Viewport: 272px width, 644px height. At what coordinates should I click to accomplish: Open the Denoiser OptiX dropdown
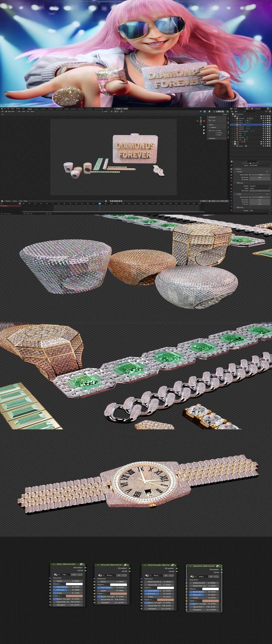coord(260,211)
